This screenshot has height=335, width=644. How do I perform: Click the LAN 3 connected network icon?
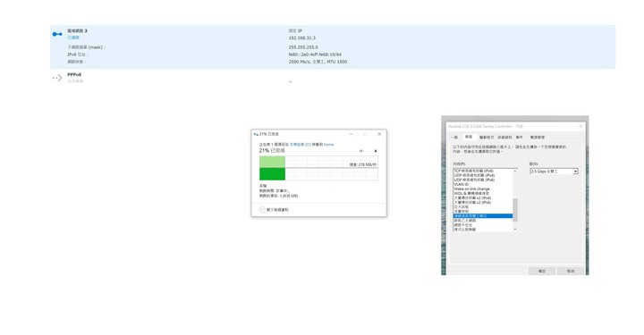(57, 34)
